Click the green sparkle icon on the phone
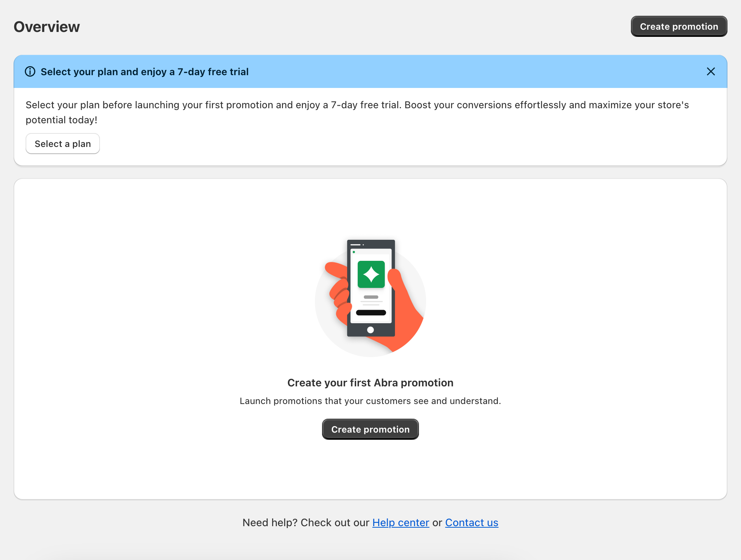Screen dimensions: 741x560 pyautogui.click(x=371, y=274)
